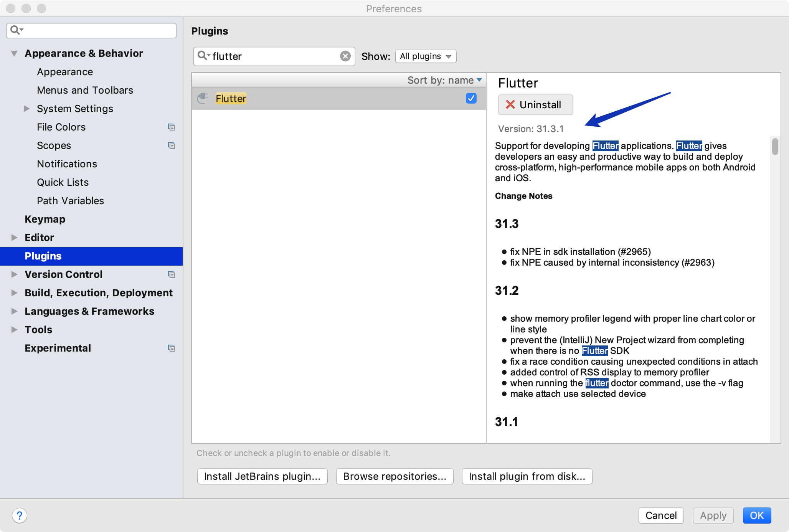Expand Languages & Frameworks section
This screenshot has width=789, height=532.
[x=14, y=311]
